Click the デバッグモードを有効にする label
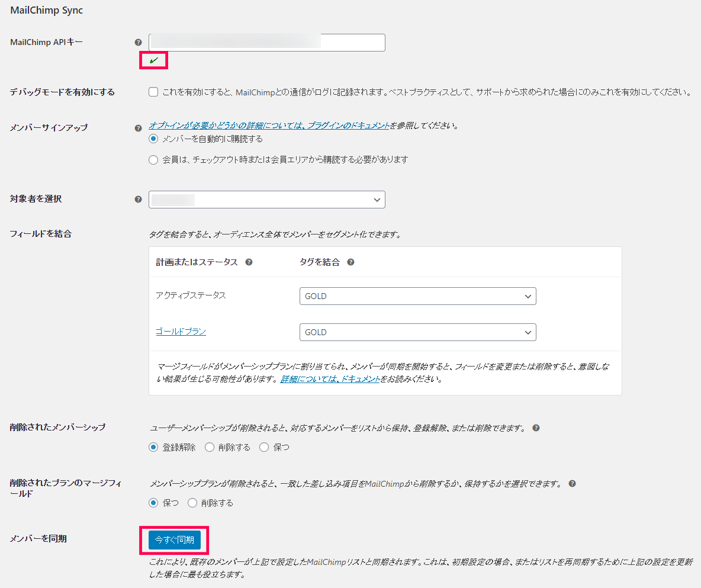The width and height of the screenshot is (701, 588). click(x=62, y=92)
